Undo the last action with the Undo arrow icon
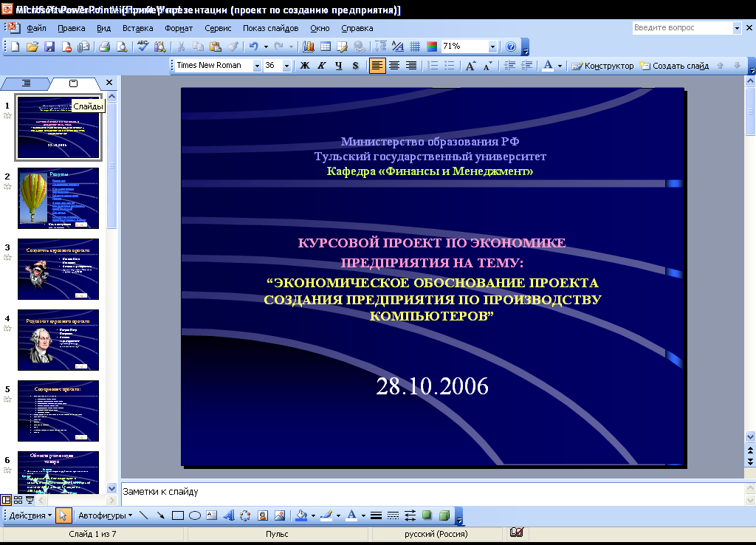Image resolution: width=756 pixels, height=545 pixels. [x=254, y=47]
